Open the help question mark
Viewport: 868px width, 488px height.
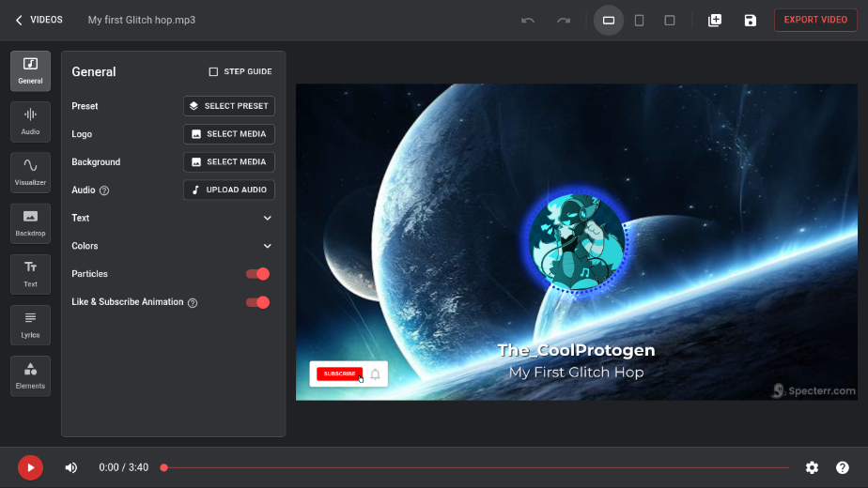click(x=843, y=467)
